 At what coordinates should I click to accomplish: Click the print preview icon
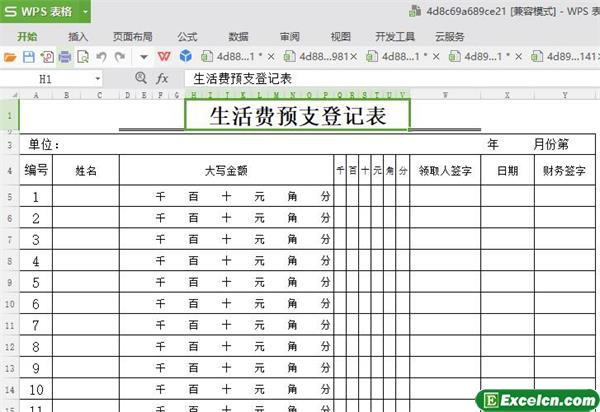[83, 57]
